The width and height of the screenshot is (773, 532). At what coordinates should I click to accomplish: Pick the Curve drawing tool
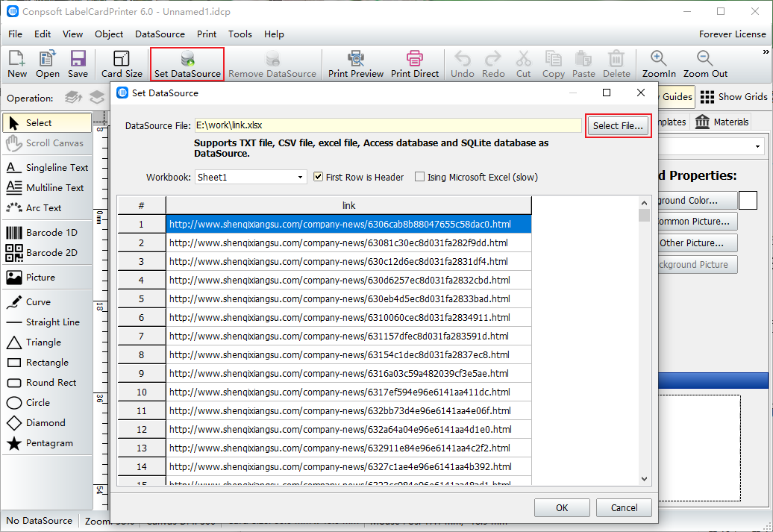tap(47, 301)
